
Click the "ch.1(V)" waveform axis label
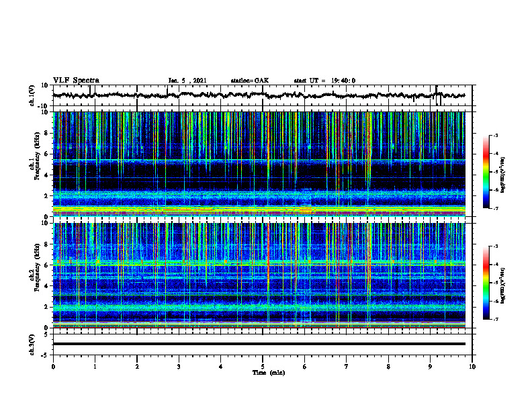pyautogui.click(x=32, y=95)
